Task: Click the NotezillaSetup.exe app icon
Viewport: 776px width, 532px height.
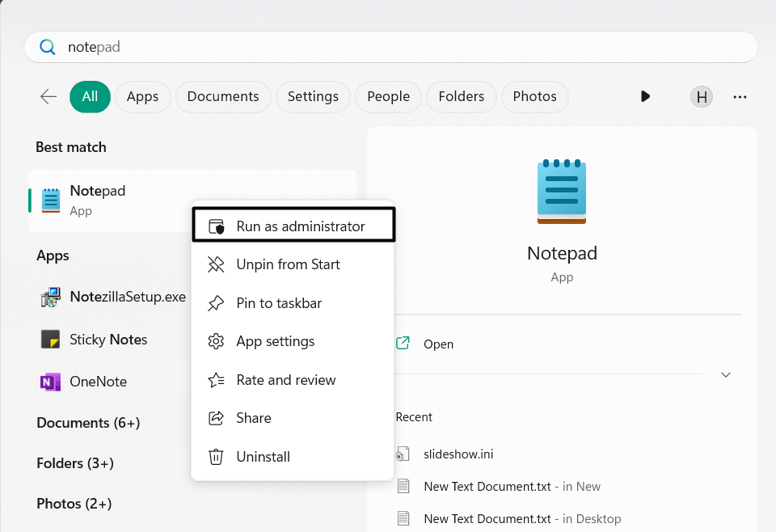Action: pyautogui.click(x=50, y=297)
